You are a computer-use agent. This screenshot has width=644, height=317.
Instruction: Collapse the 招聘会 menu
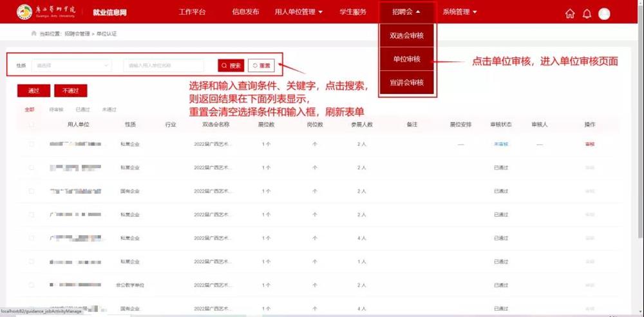406,12
